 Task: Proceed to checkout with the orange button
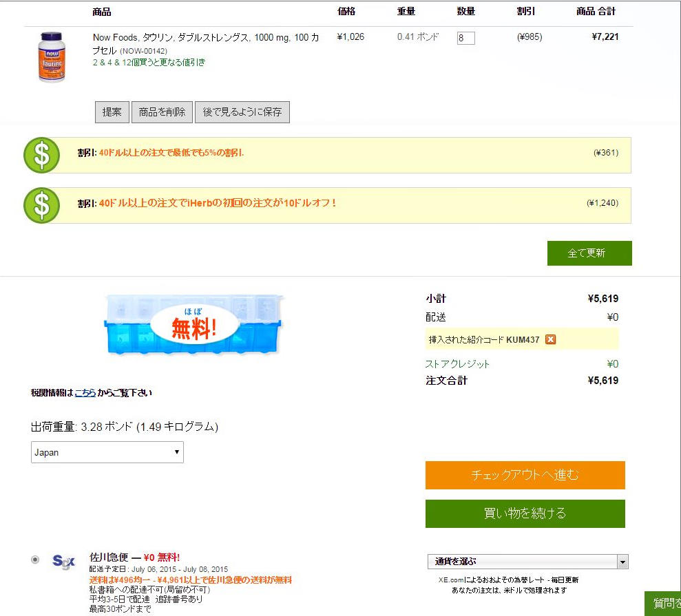(x=525, y=475)
